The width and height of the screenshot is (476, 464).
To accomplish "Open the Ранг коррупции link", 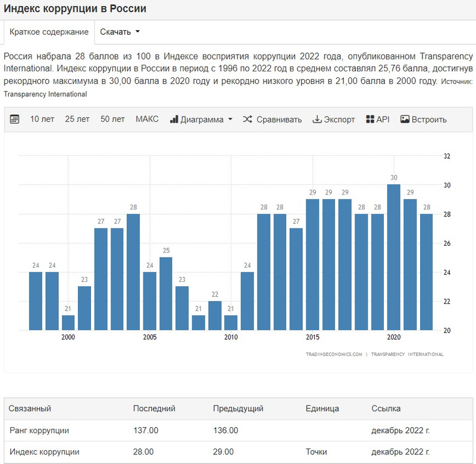I will tap(39, 430).
